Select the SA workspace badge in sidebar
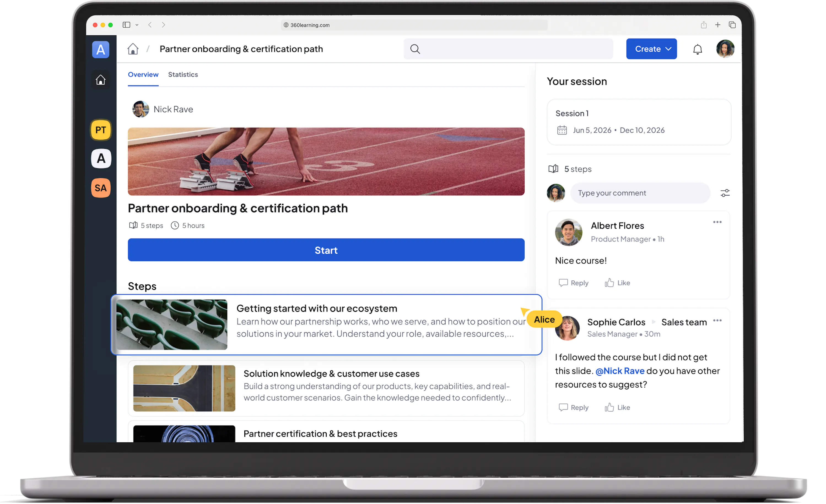 pos(101,188)
